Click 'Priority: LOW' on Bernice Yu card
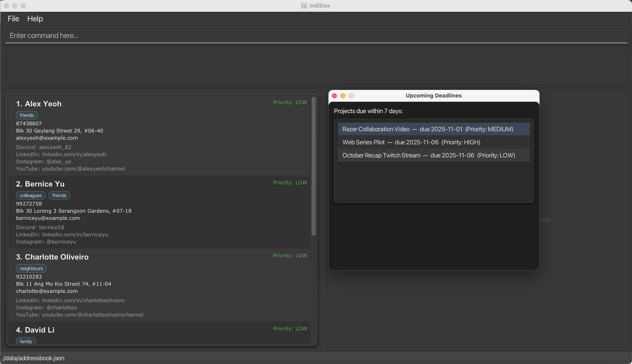 [290, 183]
